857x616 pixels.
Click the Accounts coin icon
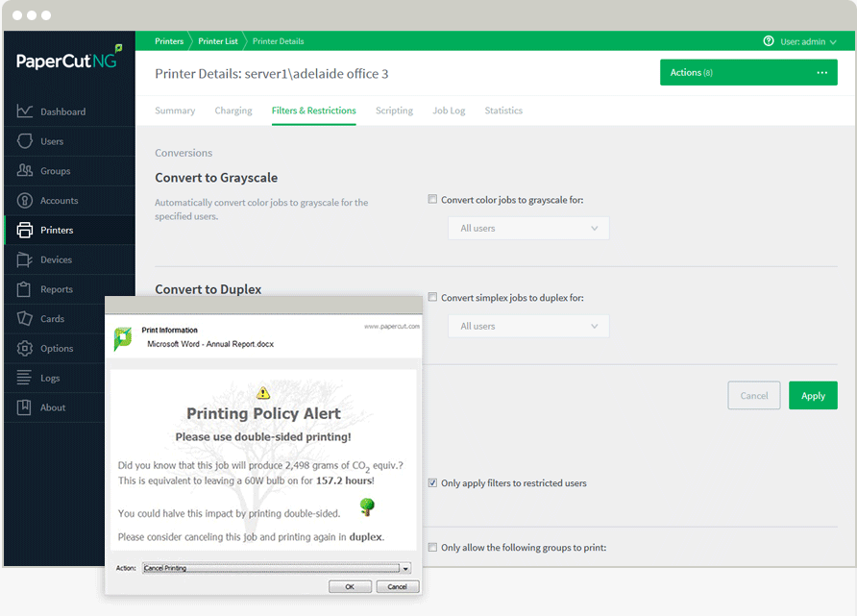click(25, 200)
